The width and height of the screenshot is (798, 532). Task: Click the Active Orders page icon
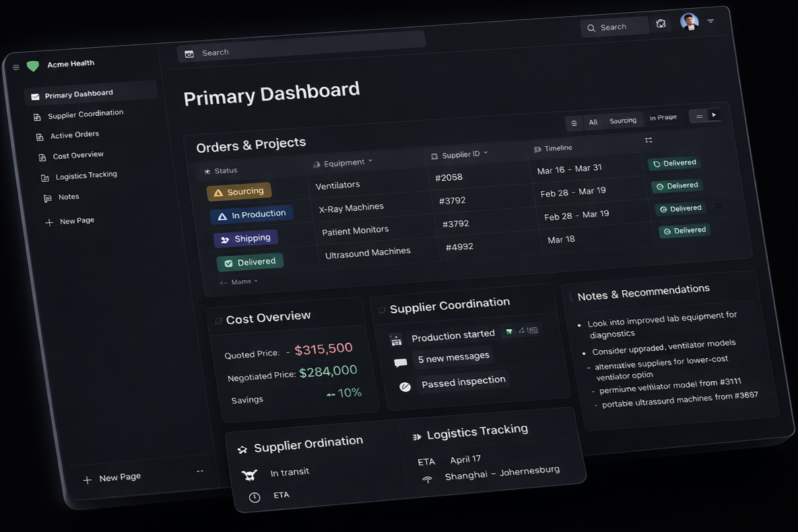40,136
